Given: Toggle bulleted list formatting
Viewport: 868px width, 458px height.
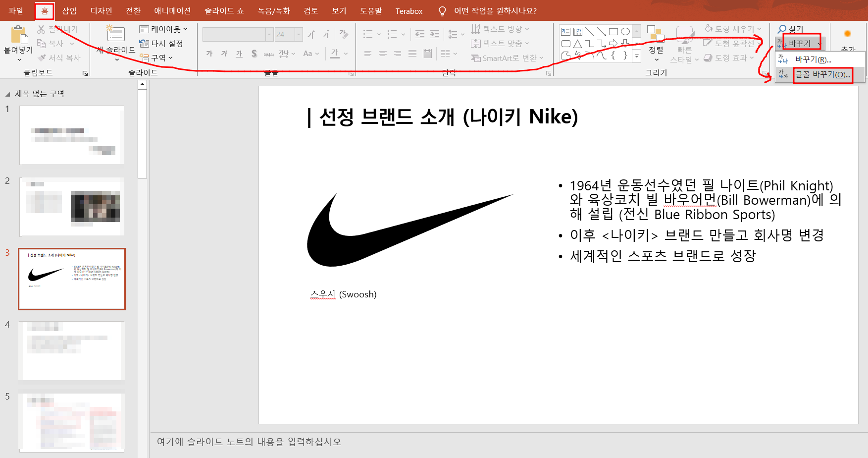Looking at the screenshot, I should pyautogui.click(x=368, y=34).
